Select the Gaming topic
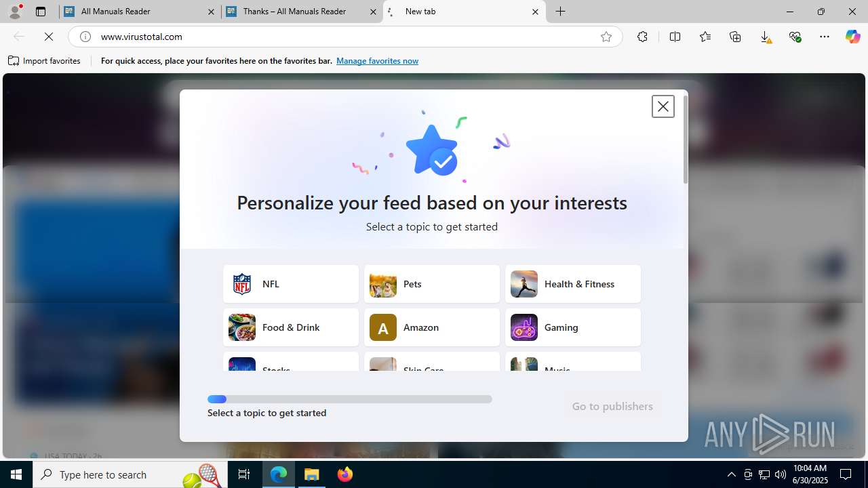This screenshot has width=868, height=488. coord(573,327)
